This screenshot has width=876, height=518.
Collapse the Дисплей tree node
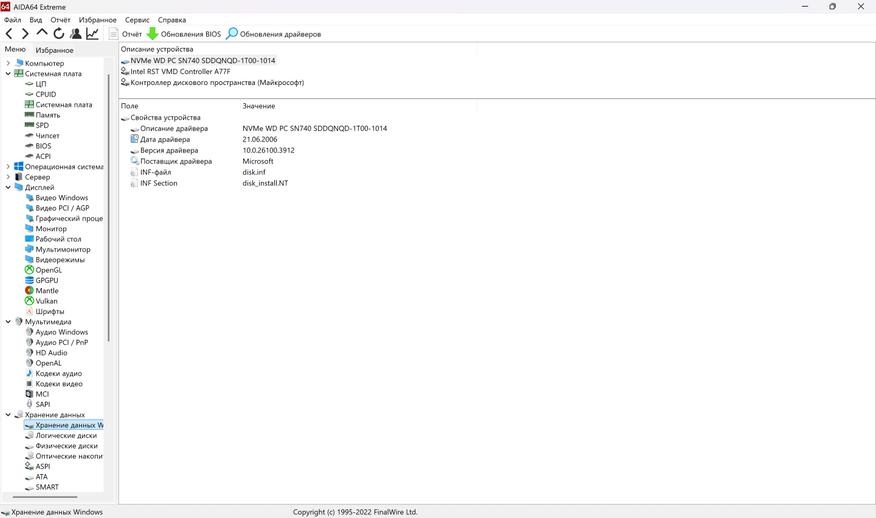click(8, 187)
